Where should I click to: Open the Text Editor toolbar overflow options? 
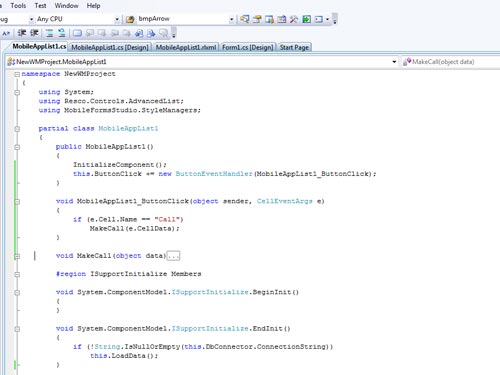(174, 33)
